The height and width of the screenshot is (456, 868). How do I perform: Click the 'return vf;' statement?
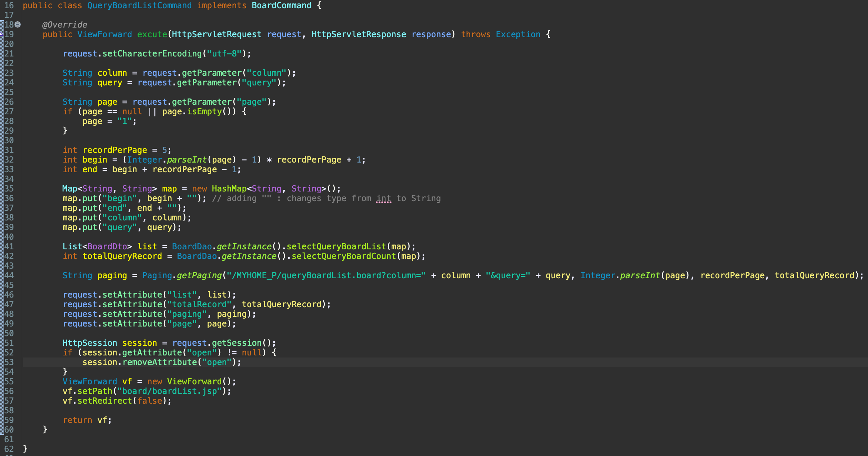coord(87,420)
